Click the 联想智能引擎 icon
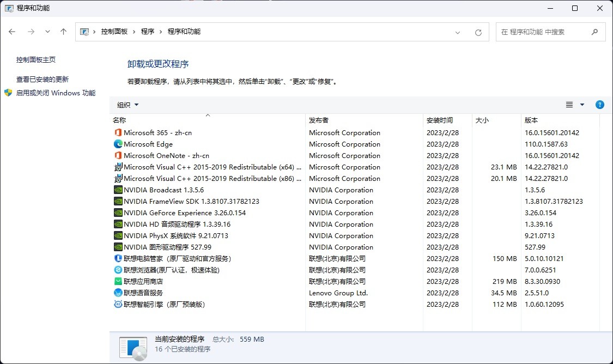This screenshot has width=613, height=364. pyautogui.click(x=118, y=304)
